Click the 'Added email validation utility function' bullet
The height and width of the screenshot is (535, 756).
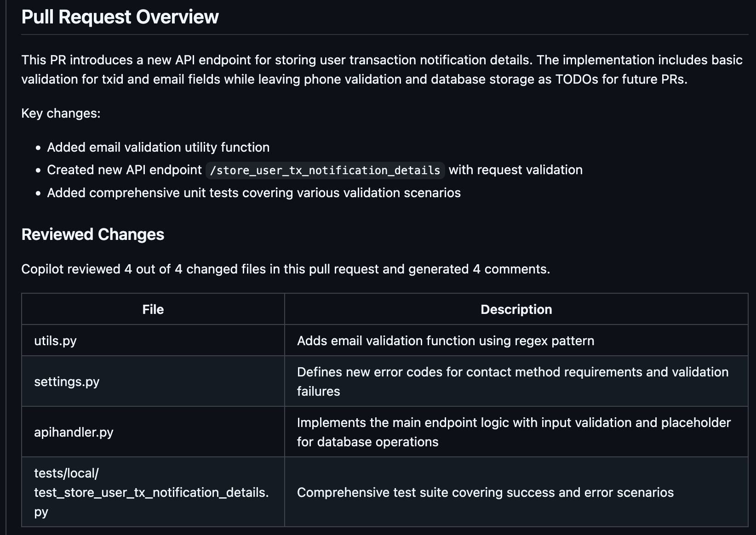point(158,147)
